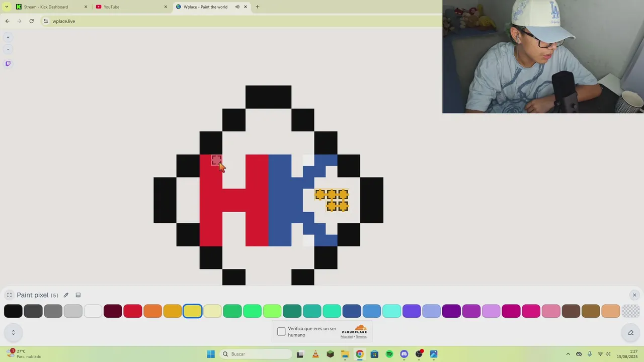
Task: Pick the white color swatch
Action: [x=93, y=311]
